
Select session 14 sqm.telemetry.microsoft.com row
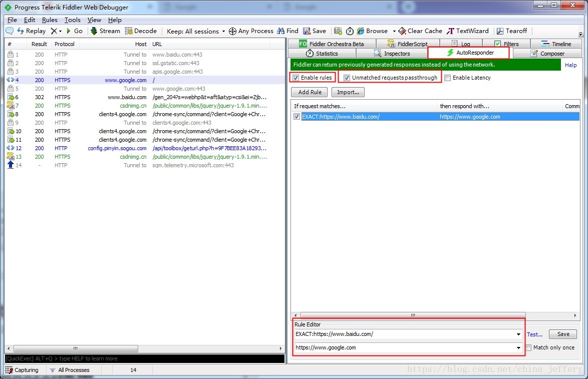pos(145,165)
